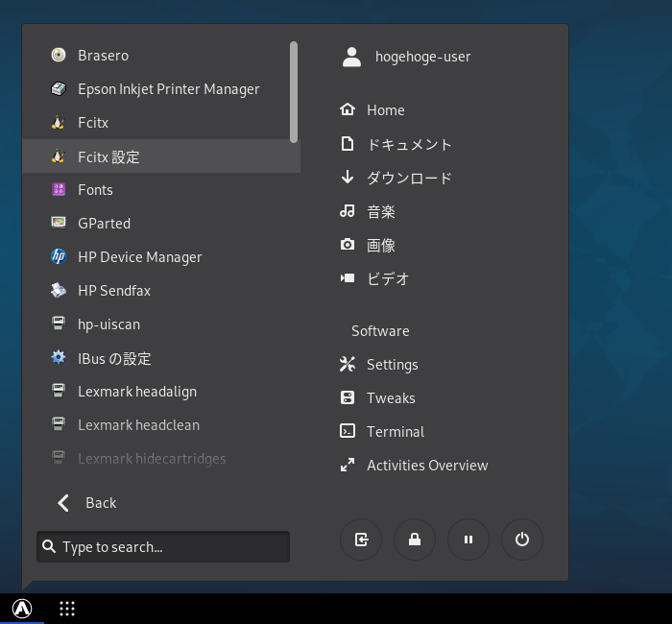Open the ダウンロード folder label
Image resolution: width=672 pixels, height=624 pixels.
pyautogui.click(x=409, y=178)
